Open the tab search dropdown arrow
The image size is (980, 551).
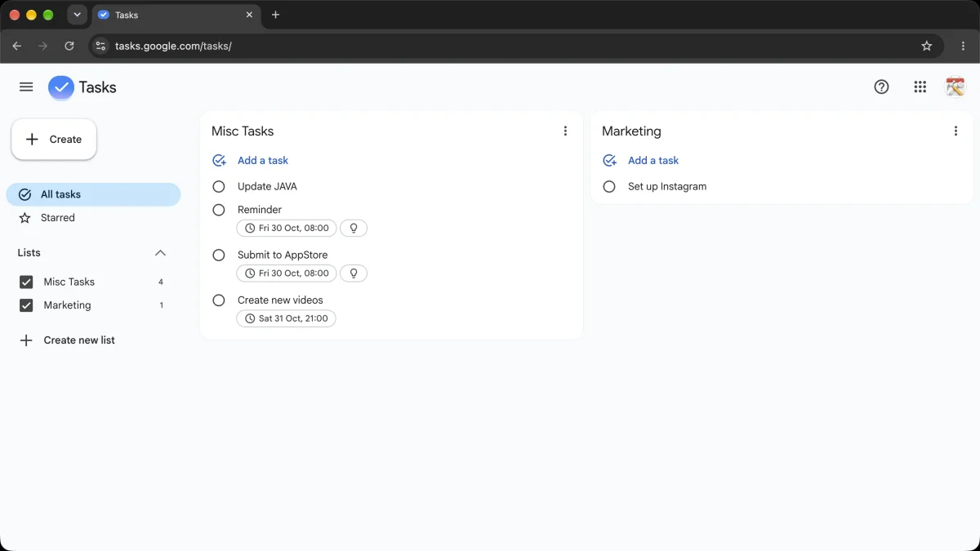click(x=77, y=15)
